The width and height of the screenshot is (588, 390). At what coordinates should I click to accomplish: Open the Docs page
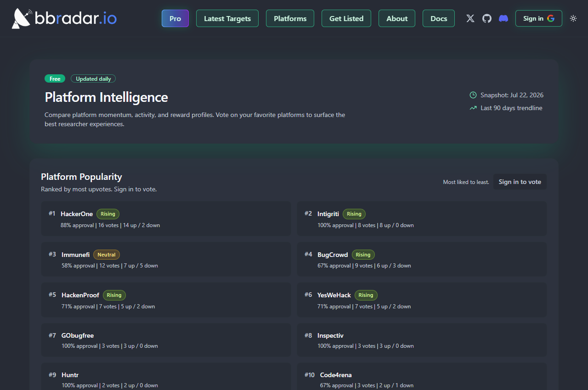pyautogui.click(x=439, y=18)
